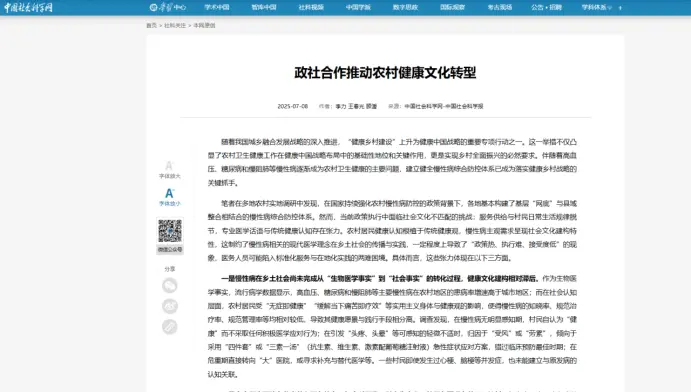Open 国际观察 navigation tab
This screenshot has width=691, height=392.
453,7
